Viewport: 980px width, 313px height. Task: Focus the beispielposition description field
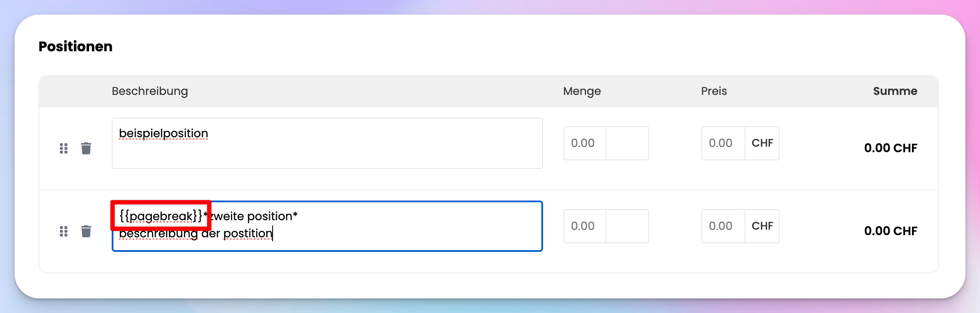click(x=327, y=143)
